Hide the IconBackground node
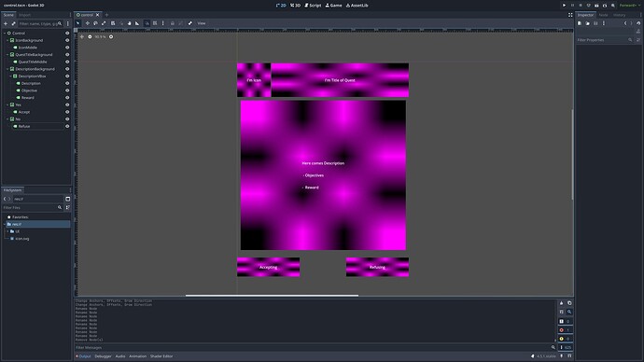Screen dimensions: 644x362 67,40
